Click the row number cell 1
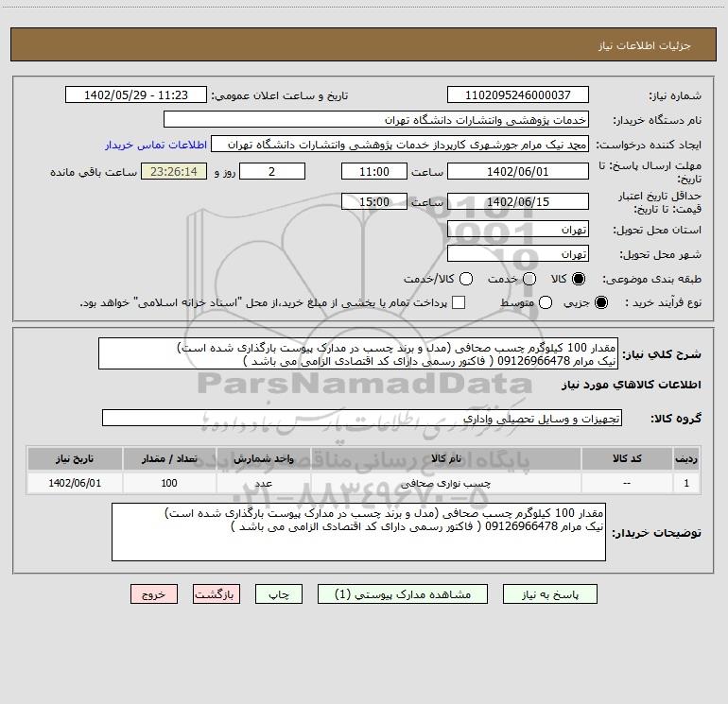Screen dimensions: 728x704 click(x=686, y=483)
